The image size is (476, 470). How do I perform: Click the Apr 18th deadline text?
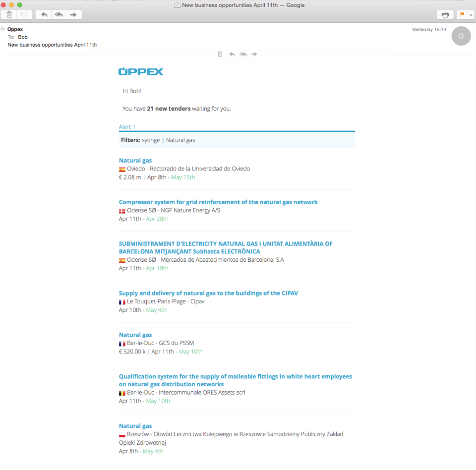click(157, 268)
